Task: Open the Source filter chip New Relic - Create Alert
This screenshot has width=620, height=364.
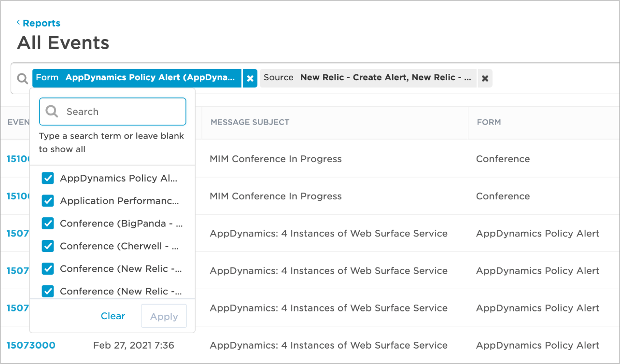Action: pos(368,78)
